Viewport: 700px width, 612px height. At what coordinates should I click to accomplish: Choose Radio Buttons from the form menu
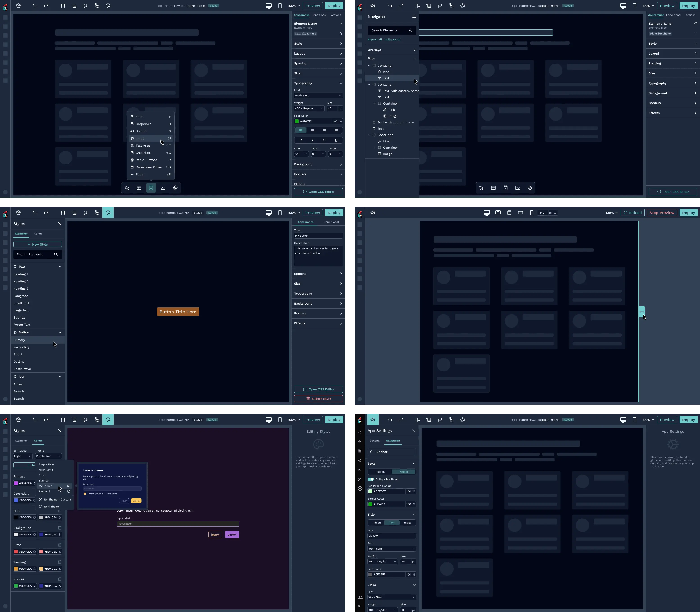(147, 160)
